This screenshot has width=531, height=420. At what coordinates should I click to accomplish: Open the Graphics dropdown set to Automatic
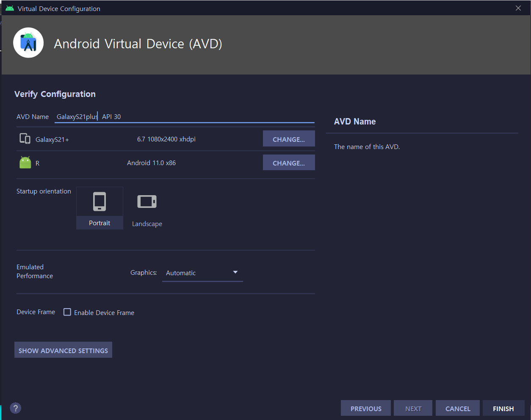pos(199,273)
